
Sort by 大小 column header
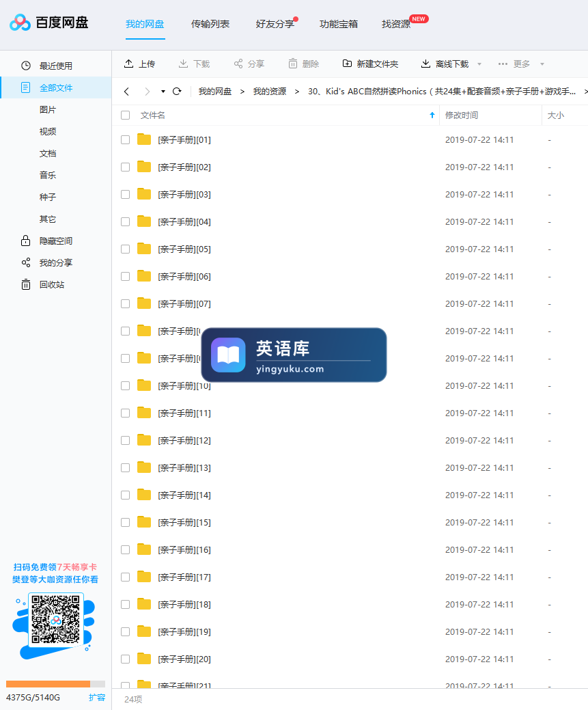click(556, 115)
